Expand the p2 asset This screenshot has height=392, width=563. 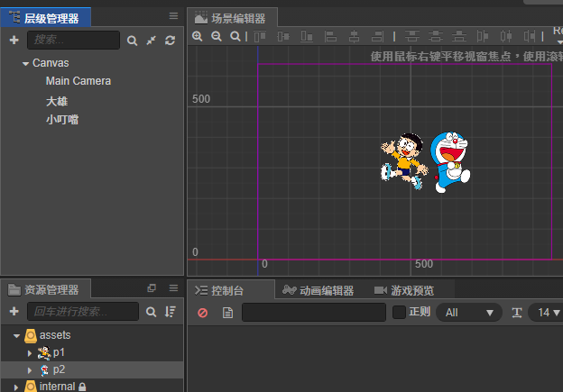click(30, 370)
